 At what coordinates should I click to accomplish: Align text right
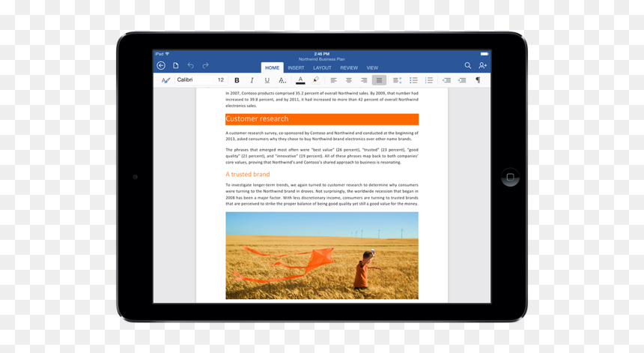click(364, 80)
